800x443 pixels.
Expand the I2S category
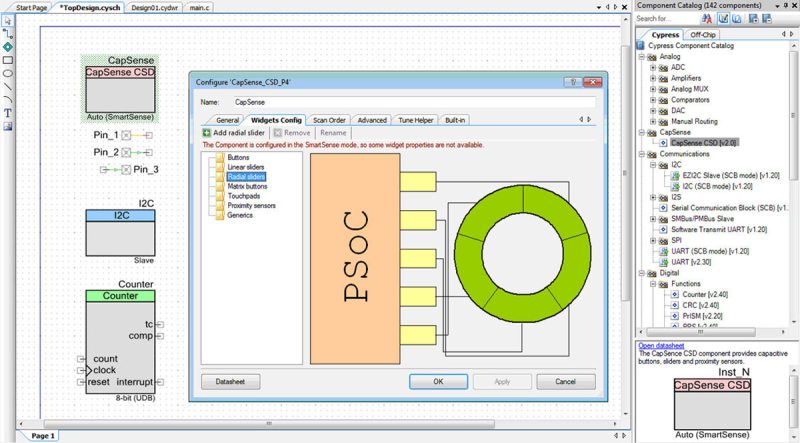pos(653,197)
